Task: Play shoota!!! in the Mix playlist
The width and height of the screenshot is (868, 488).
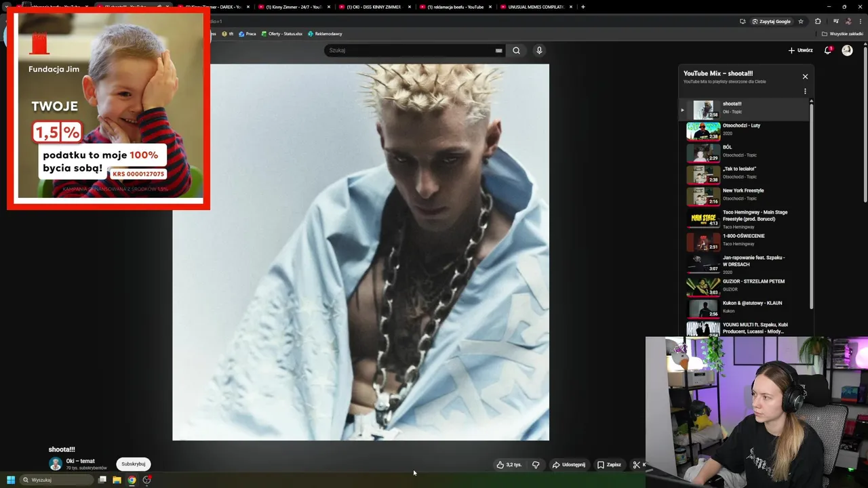Action: [x=743, y=108]
